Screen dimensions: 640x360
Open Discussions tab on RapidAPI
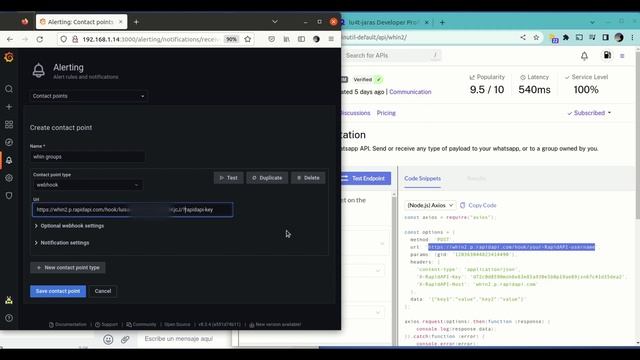[x=356, y=113]
